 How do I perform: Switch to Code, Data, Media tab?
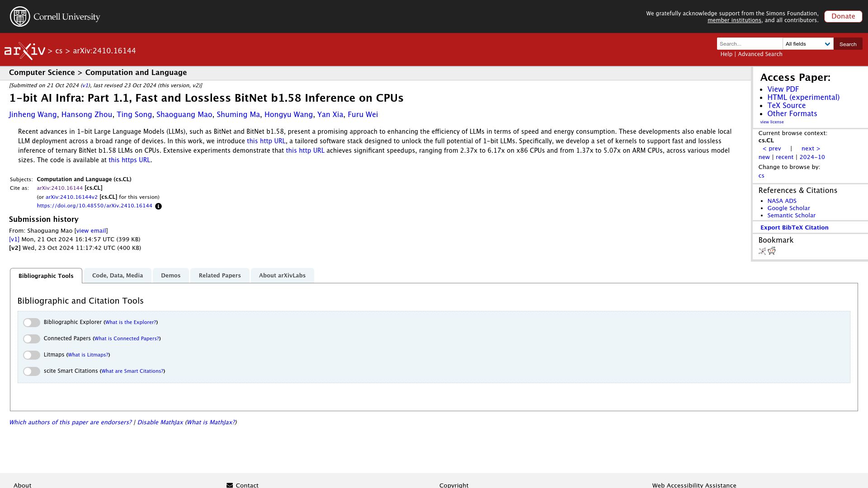click(x=118, y=276)
